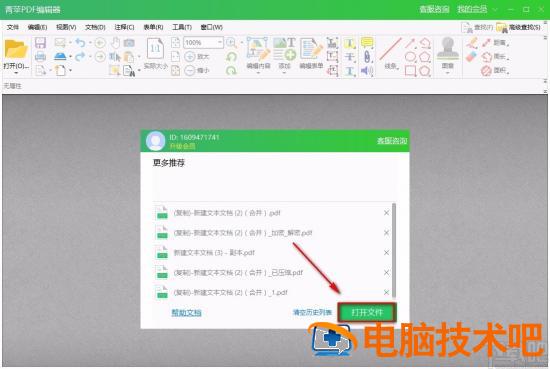This screenshot has height=369, width=550.
Task: Select the oval shape tool
Action: coord(410,56)
